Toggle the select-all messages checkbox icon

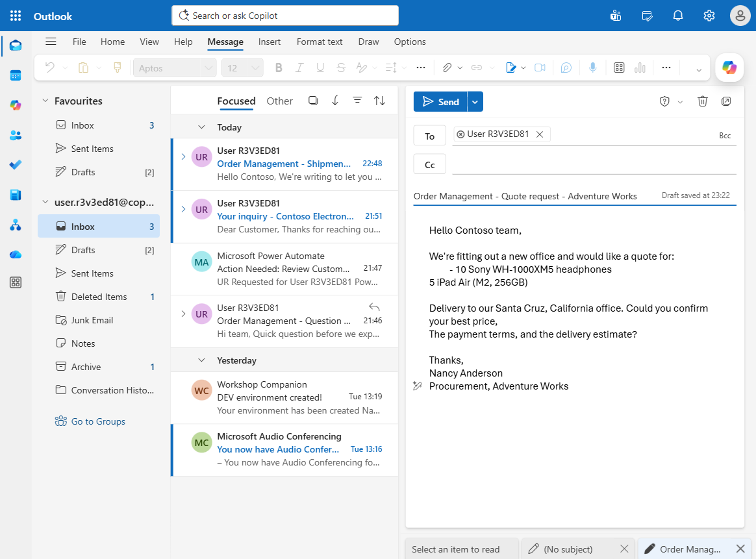pos(313,101)
